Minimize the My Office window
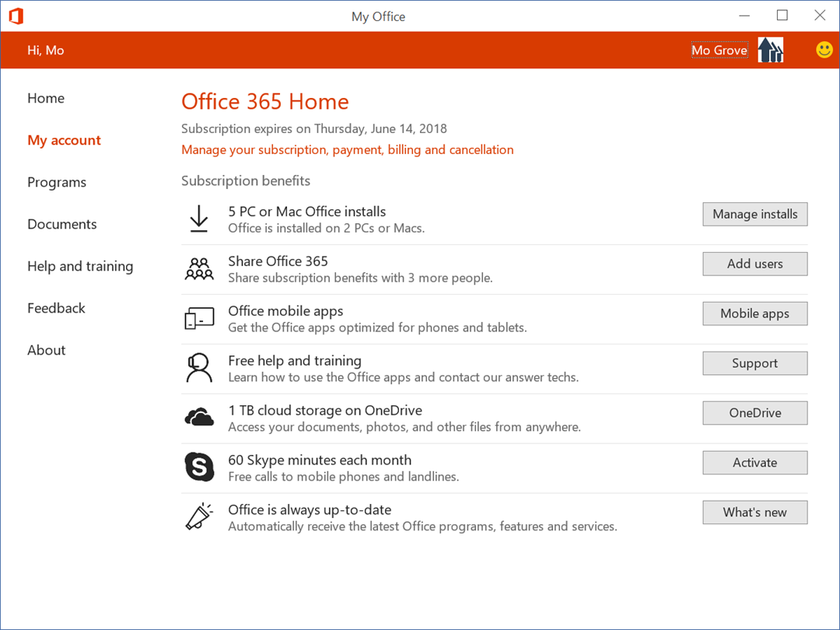The width and height of the screenshot is (840, 630). 744,16
